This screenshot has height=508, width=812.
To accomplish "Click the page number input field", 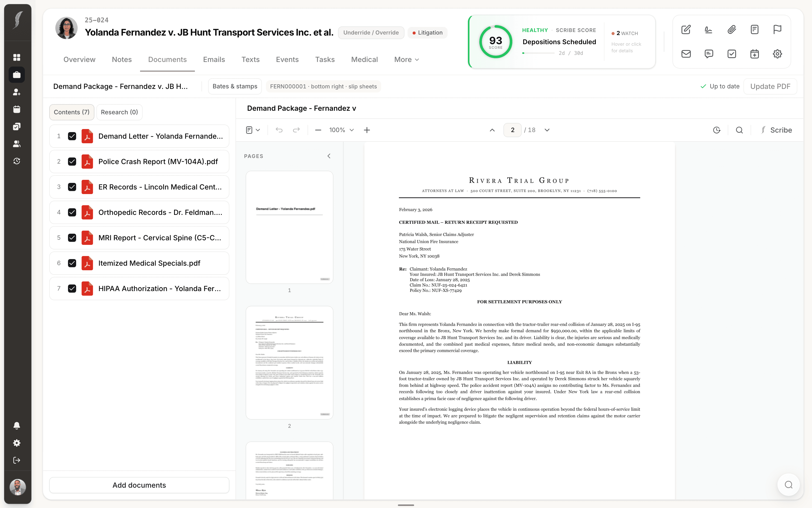I will tap(512, 130).
